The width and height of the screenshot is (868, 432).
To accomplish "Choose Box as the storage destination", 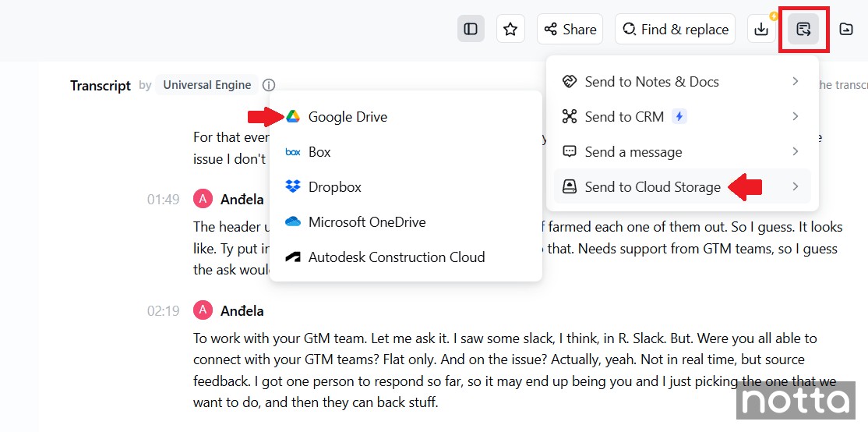I will click(319, 152).
